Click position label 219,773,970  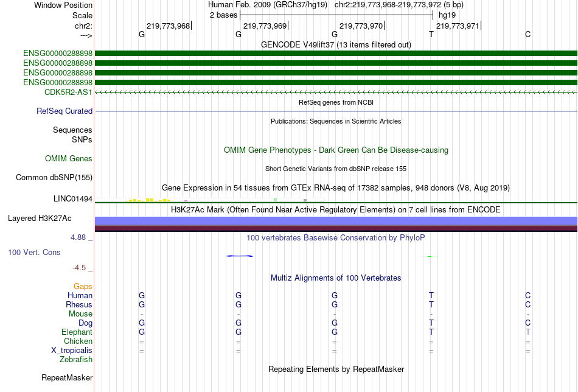361,26
